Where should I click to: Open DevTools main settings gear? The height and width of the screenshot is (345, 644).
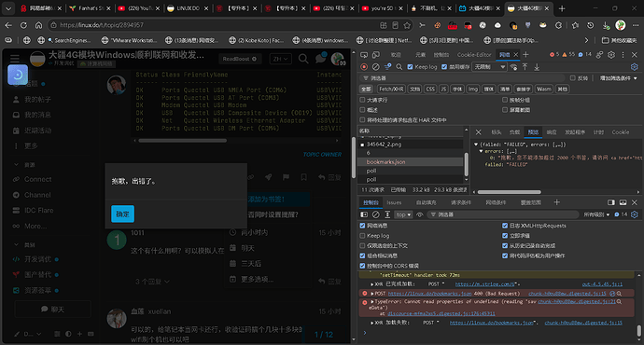click(x=611, y=55)
